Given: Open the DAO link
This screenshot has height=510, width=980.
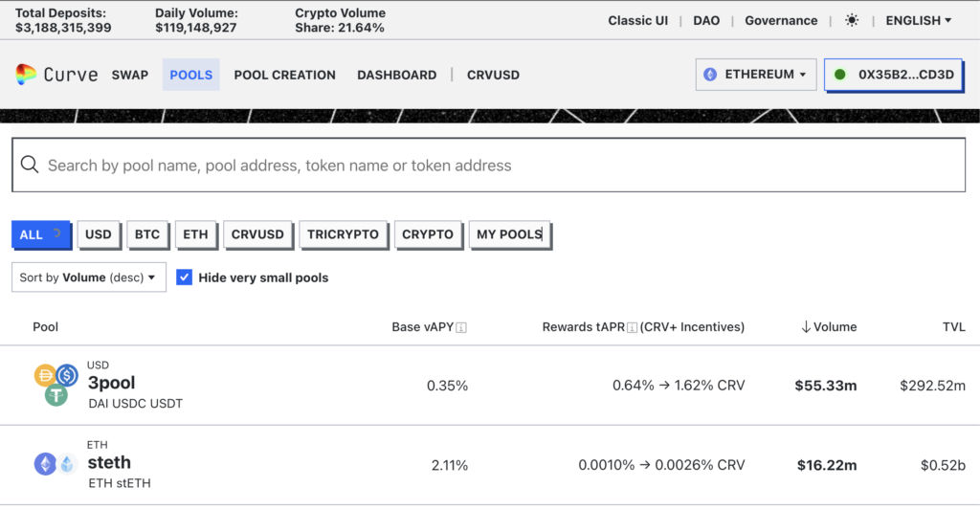Looking at the screenshot, I should click(x=706, y=21).
